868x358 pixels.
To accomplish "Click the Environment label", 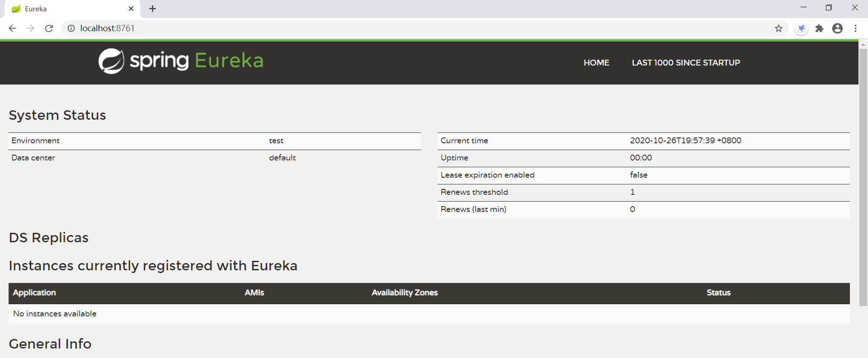I will 35,141.
